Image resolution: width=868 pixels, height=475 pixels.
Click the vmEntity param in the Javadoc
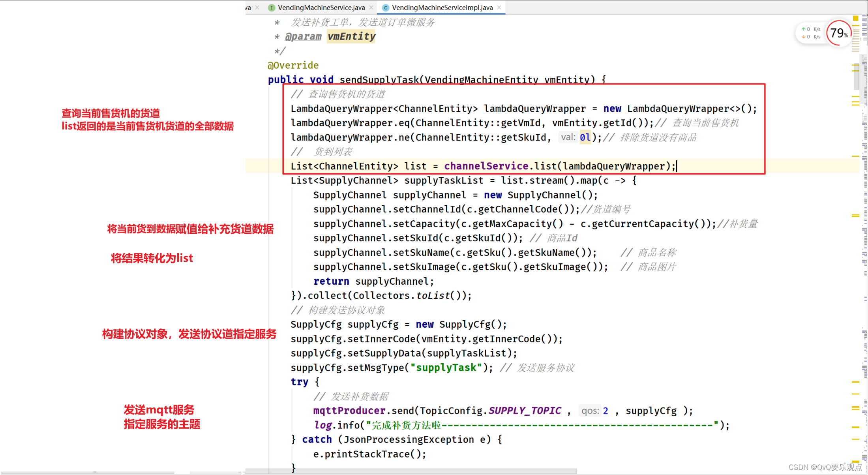point(351,36)
